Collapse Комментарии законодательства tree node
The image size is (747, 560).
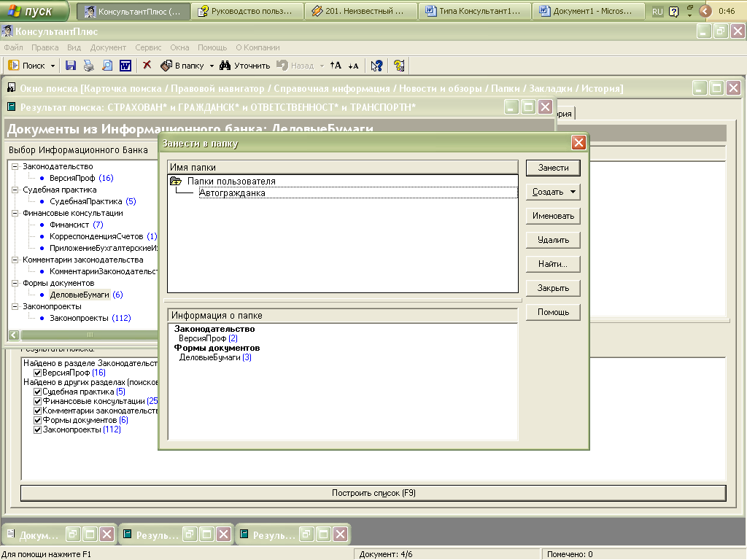click(15, 260)
